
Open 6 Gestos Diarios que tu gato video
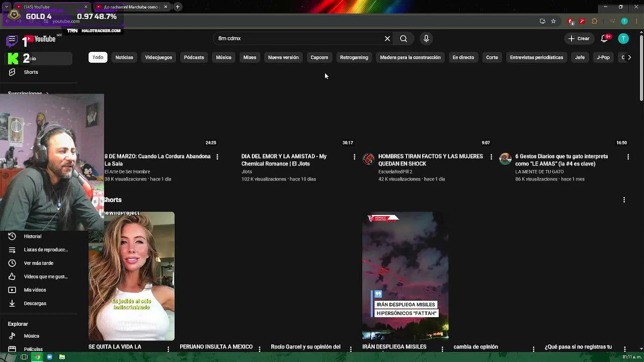coord(561,160)
